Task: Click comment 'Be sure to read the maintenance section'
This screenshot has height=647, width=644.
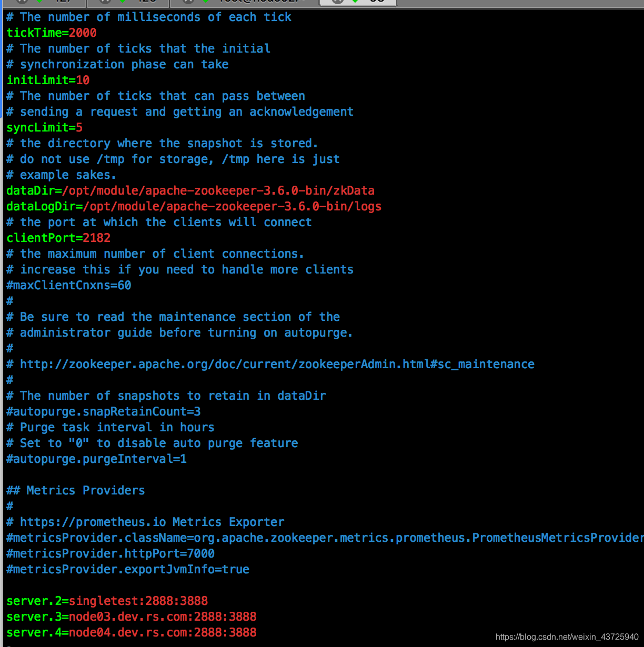Action: pos(173,317)
